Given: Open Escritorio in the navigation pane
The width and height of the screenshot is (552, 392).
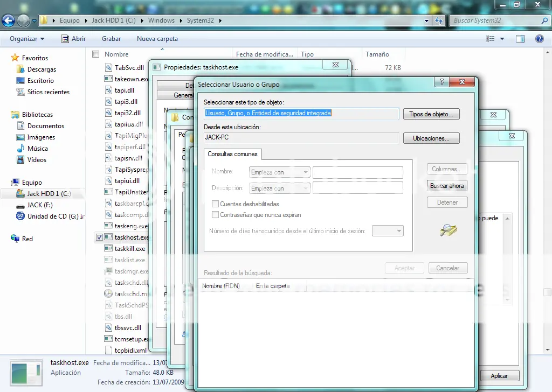Looking at the screenshot, I should [x=40, y=81].
